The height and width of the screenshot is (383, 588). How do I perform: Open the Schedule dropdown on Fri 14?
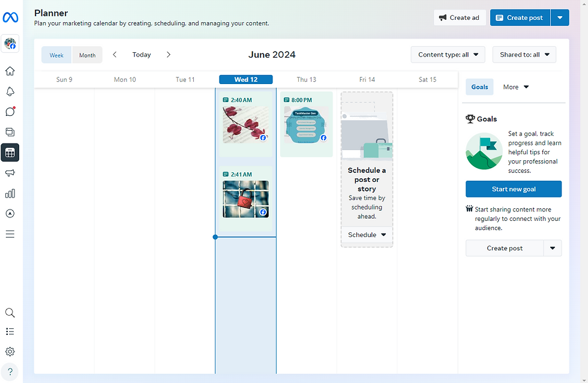coord(367,235)
